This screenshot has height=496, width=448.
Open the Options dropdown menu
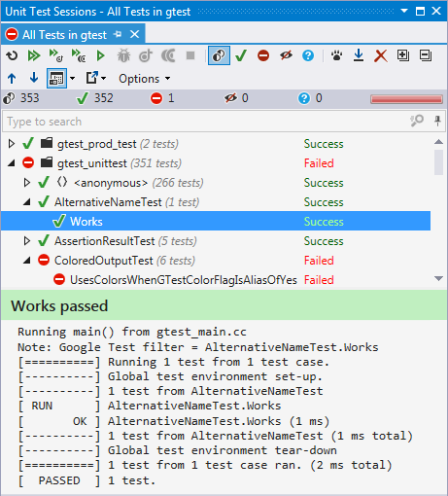point(144,79)
